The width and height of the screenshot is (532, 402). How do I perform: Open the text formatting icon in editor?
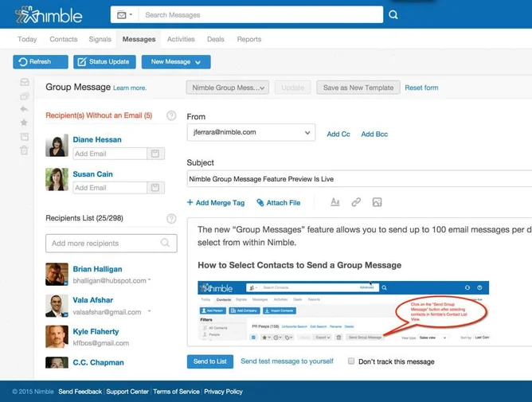[x=334, y=203]
